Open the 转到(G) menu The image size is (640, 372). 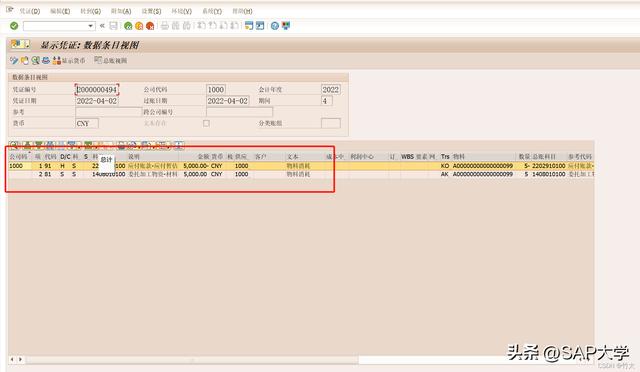tap(91, 11)
